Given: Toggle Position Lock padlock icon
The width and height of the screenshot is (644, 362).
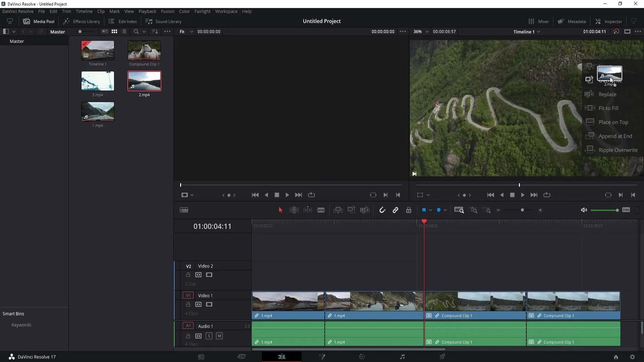Looking at the screenshot, I should point(409,210).
